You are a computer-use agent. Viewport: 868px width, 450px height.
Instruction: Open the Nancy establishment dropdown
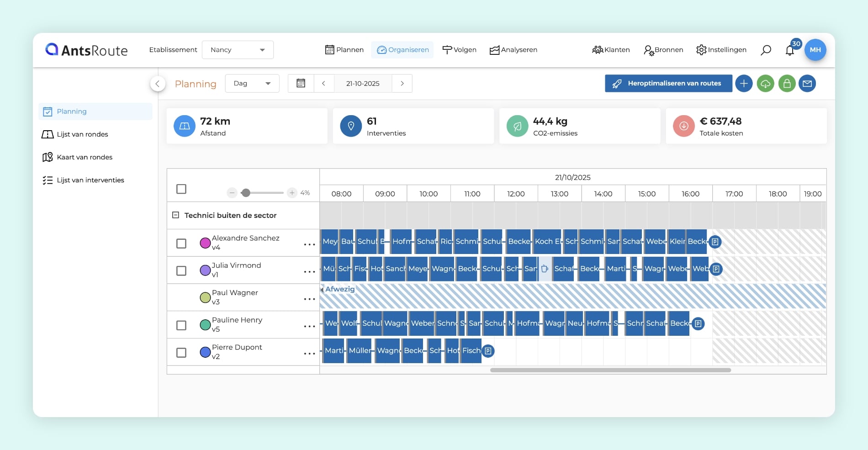pyautogui.click(x=238, y=50)
